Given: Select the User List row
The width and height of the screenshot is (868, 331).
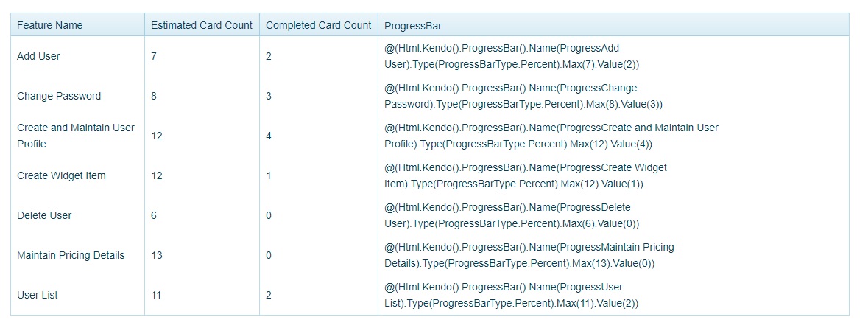Looking at the screenshot, I should (38, 295).
